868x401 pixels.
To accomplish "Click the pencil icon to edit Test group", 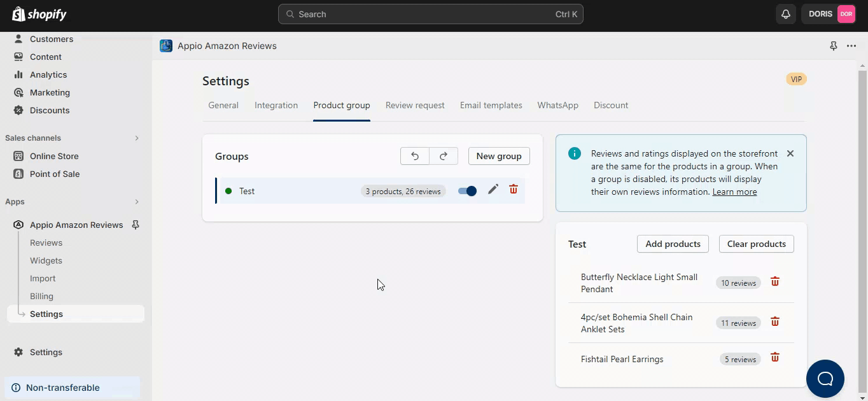I will pyautogui.click(x=493, y=190).
